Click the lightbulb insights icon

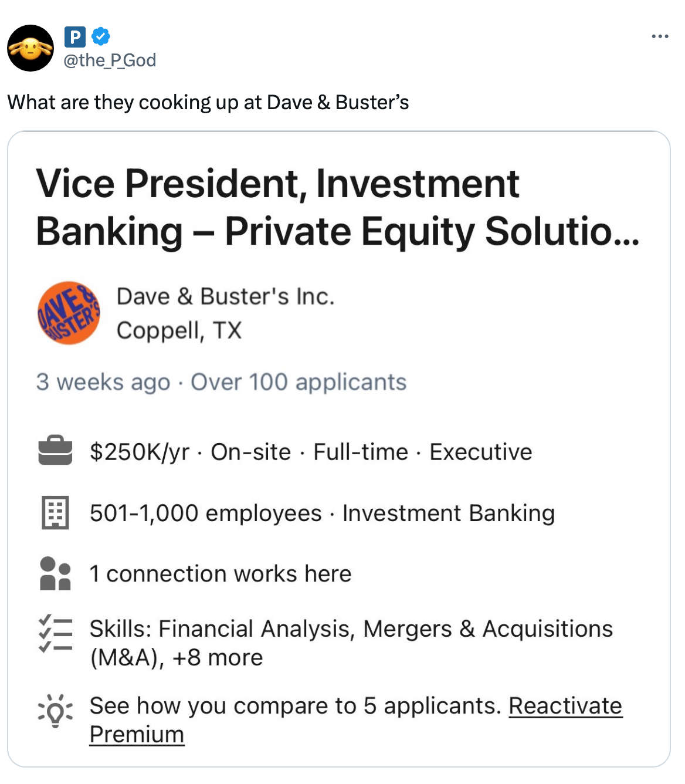point(55,710)
